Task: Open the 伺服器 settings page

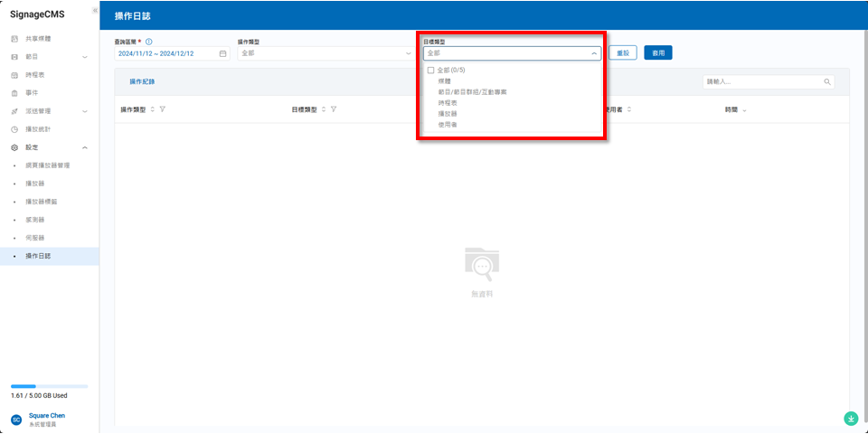Action: [x=35, y=238]
